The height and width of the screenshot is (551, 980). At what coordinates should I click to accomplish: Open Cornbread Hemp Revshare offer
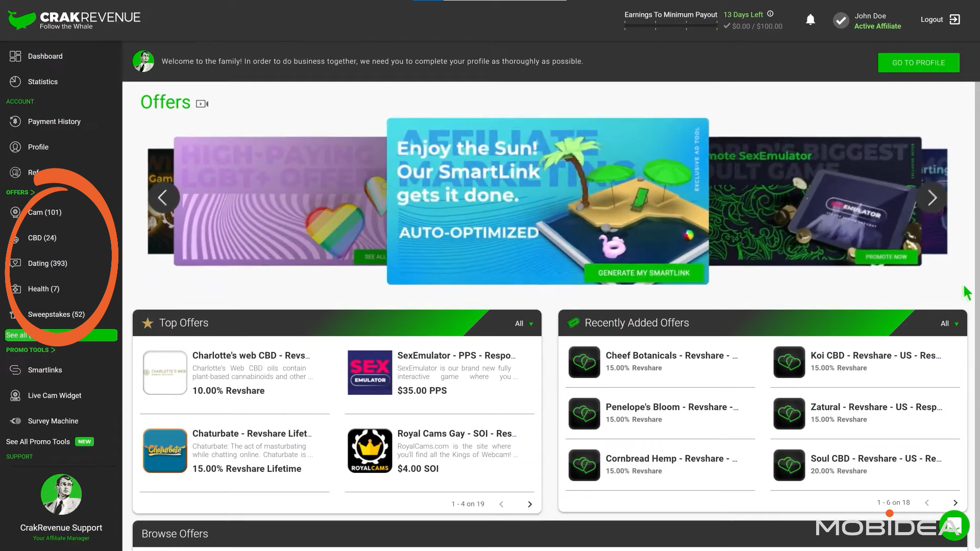[671, 459]
